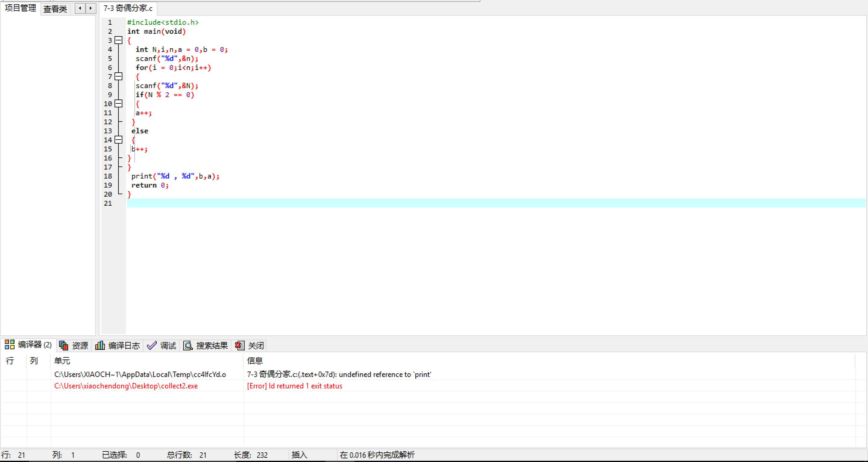Select the 7-3 奇偶分家.c file tab
Viewport: 868px width, 462px height.
pos(128,8)
